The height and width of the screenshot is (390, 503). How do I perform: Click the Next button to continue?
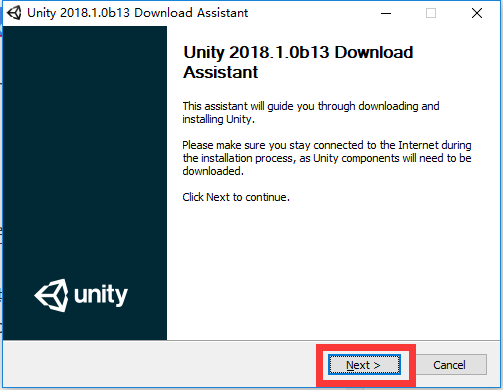364,365
